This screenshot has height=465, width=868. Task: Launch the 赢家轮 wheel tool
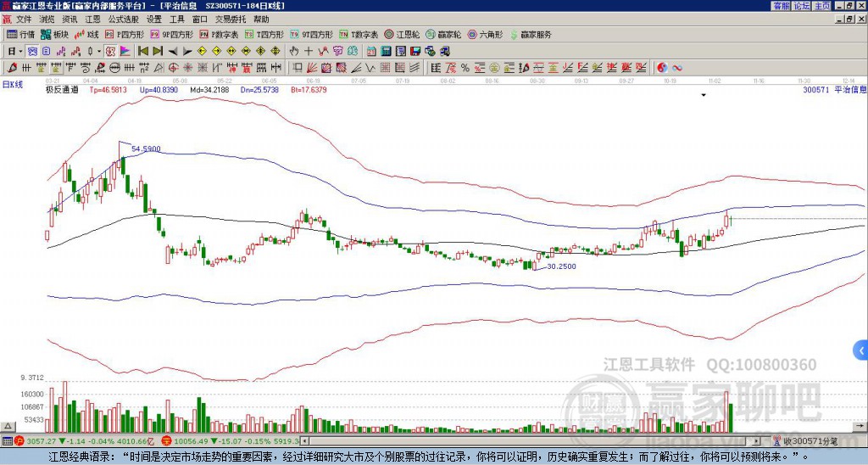(443, 34)
